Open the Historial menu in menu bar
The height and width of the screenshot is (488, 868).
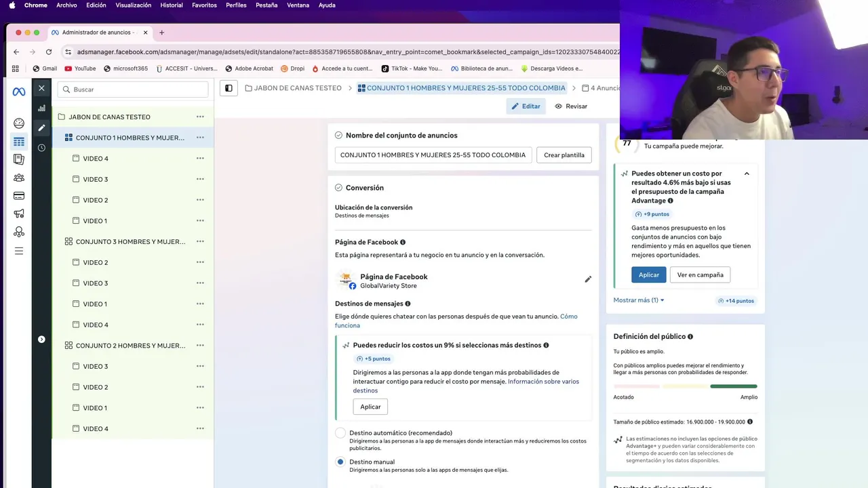172,5
